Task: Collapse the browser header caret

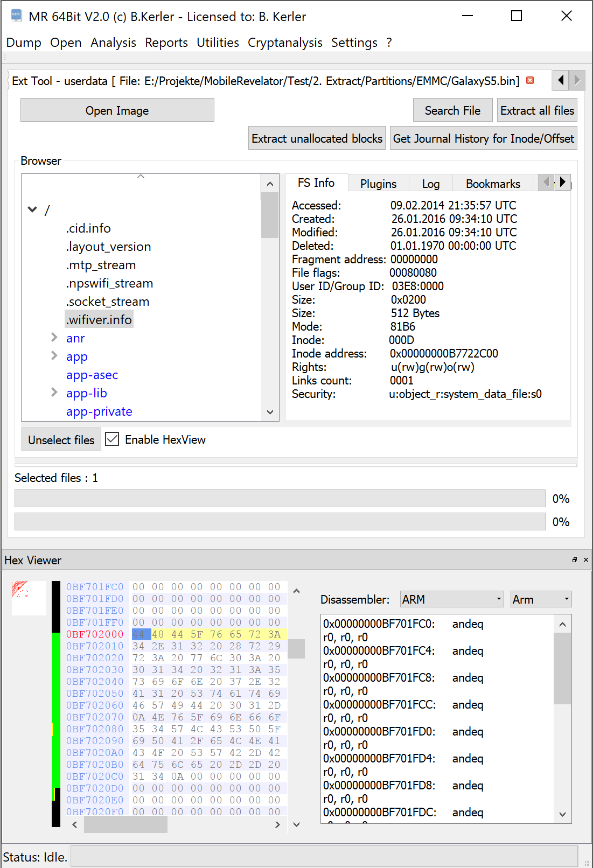Action: pyautogui.click(x=141, y=177)
